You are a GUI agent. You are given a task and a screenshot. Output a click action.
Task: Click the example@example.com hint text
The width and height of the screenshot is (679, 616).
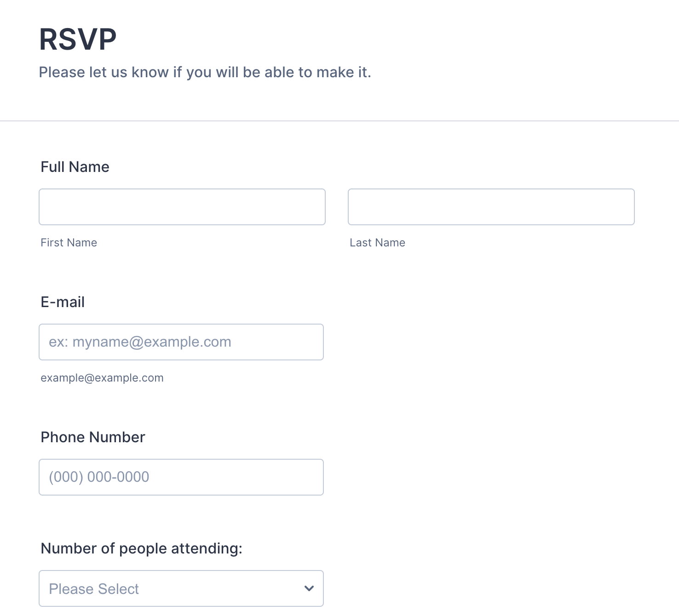pos(102,378)
